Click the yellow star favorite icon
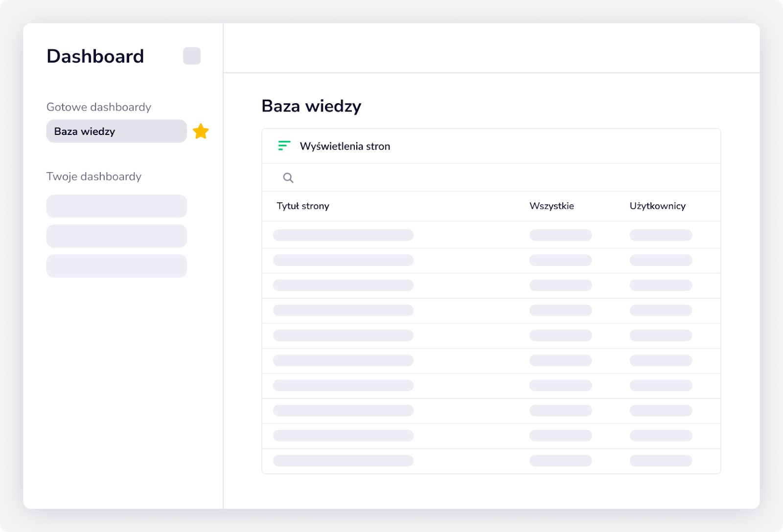Screen dimensions: 783x532 tap(201, 131)
